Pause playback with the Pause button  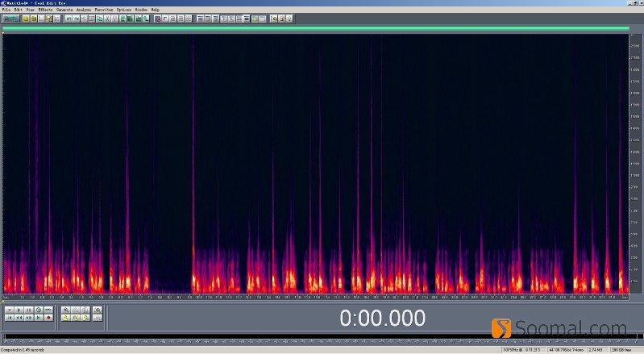28,310
